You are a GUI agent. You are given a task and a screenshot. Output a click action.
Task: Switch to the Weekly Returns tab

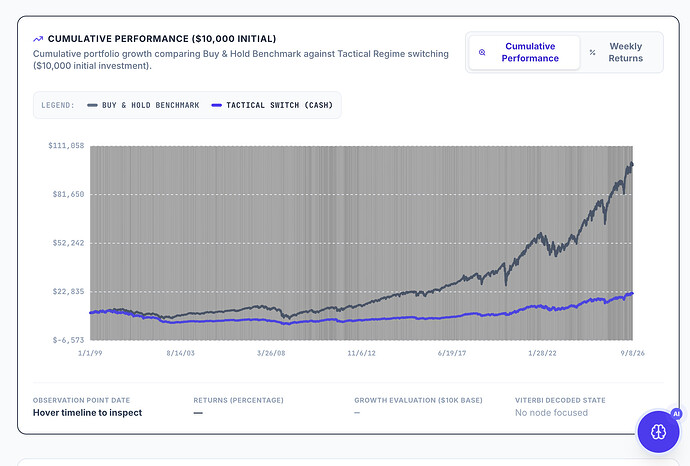click(x=621, y=52)
